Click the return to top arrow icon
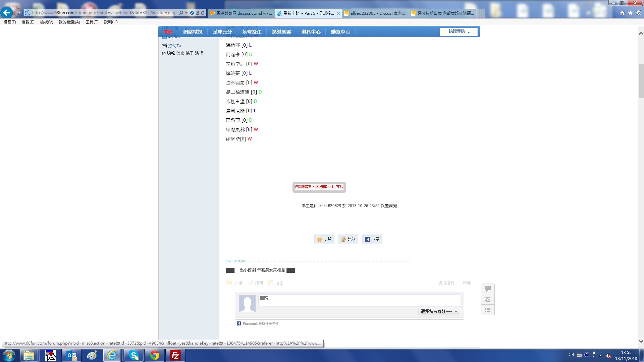This screenshot has width=644, height=362. point(488,299)
